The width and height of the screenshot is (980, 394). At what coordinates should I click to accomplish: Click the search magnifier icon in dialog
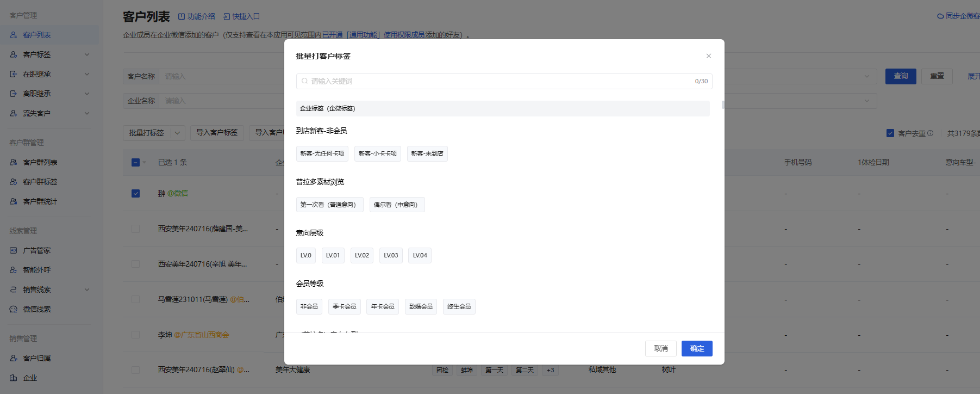click(x=305, y=81)
